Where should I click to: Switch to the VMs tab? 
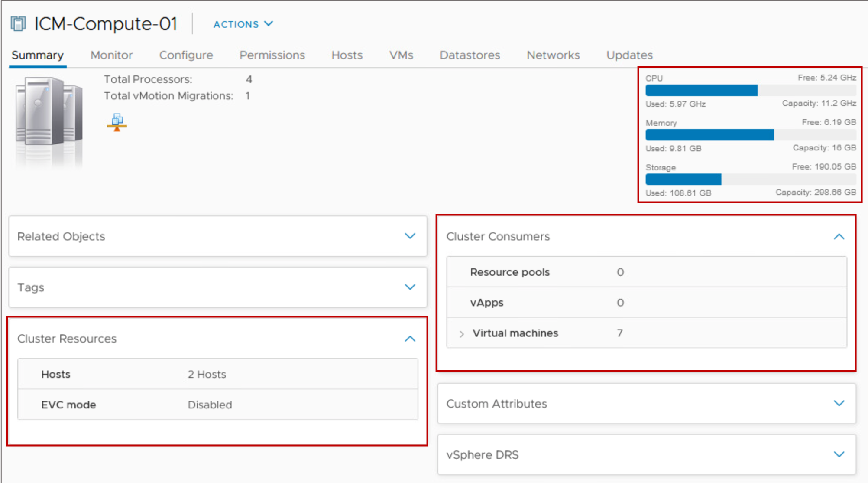[x=401, y=55]
